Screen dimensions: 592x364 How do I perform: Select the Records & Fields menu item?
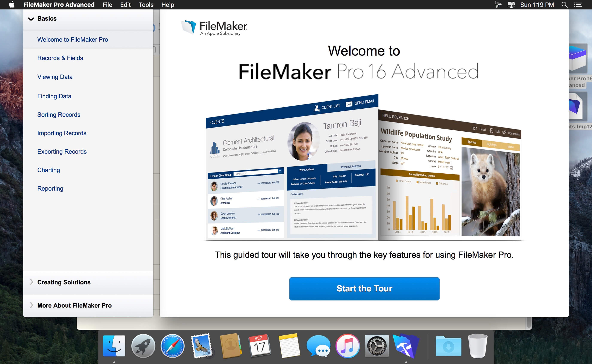(61, 58)
